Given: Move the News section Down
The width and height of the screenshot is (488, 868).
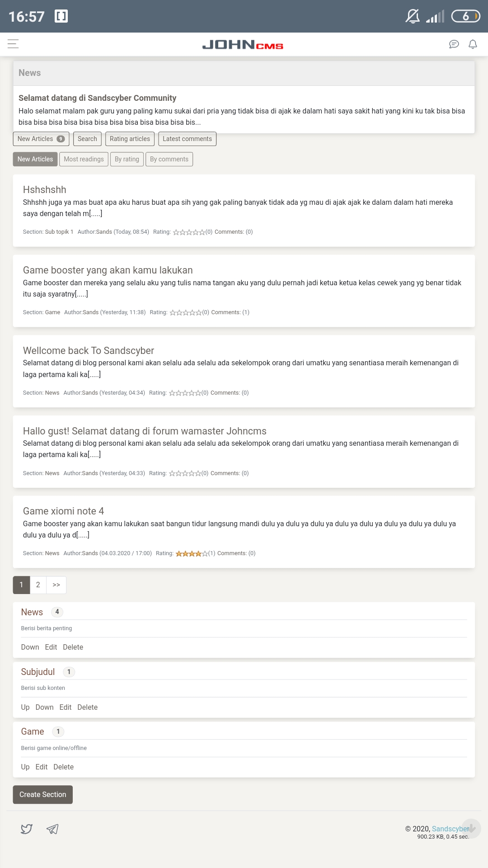Looking at the screenshot, I should point(30,647).
